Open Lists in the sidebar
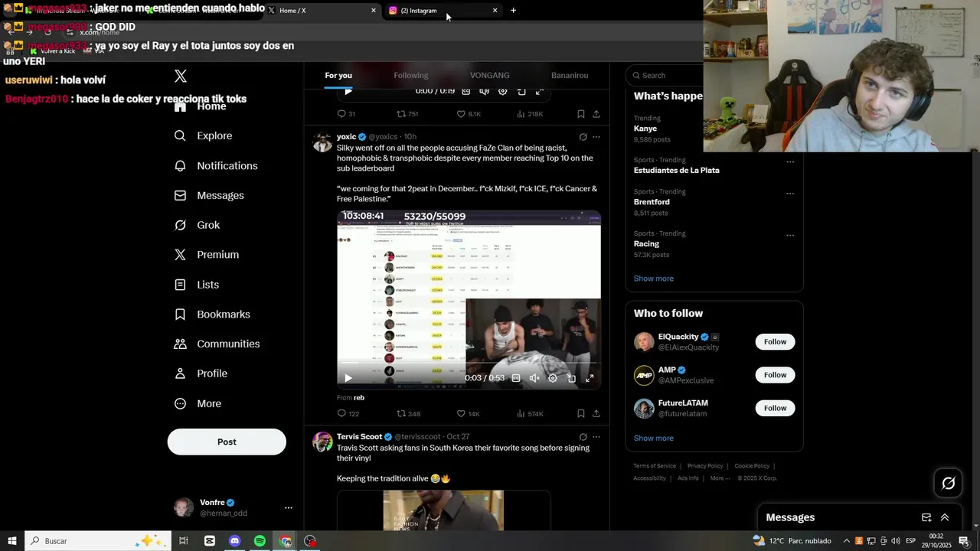 pyautogui.click(x=197, y=285)
